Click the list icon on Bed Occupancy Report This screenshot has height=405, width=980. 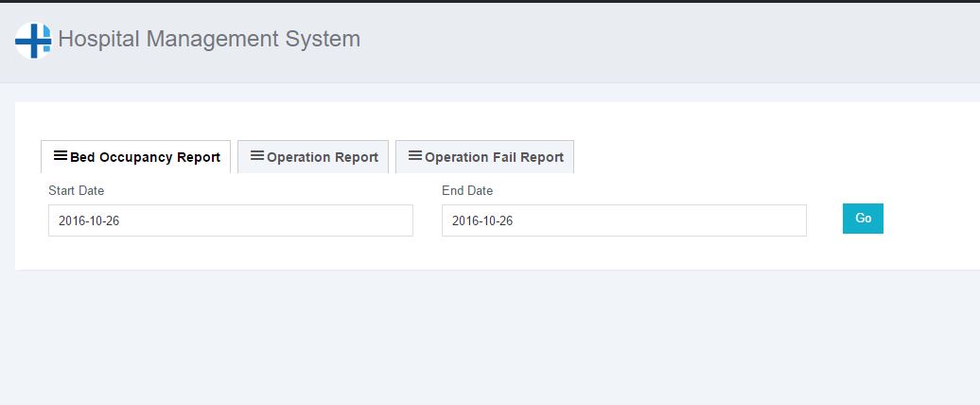61,156
